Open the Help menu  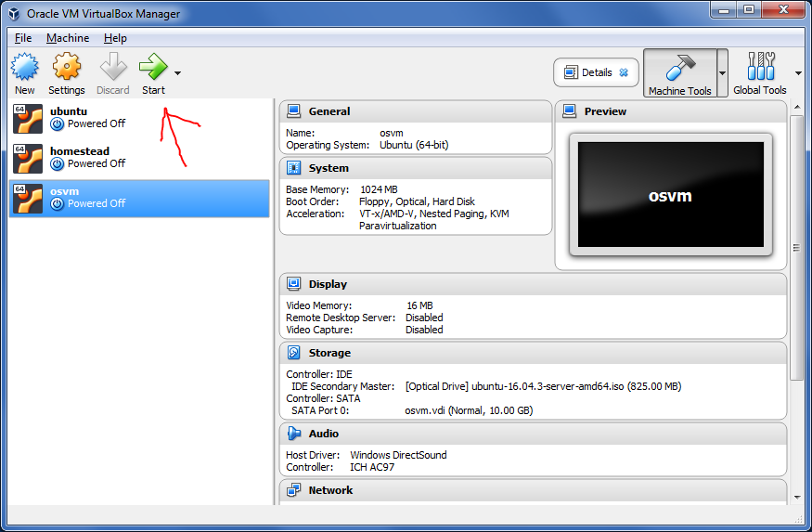[115, 38]
